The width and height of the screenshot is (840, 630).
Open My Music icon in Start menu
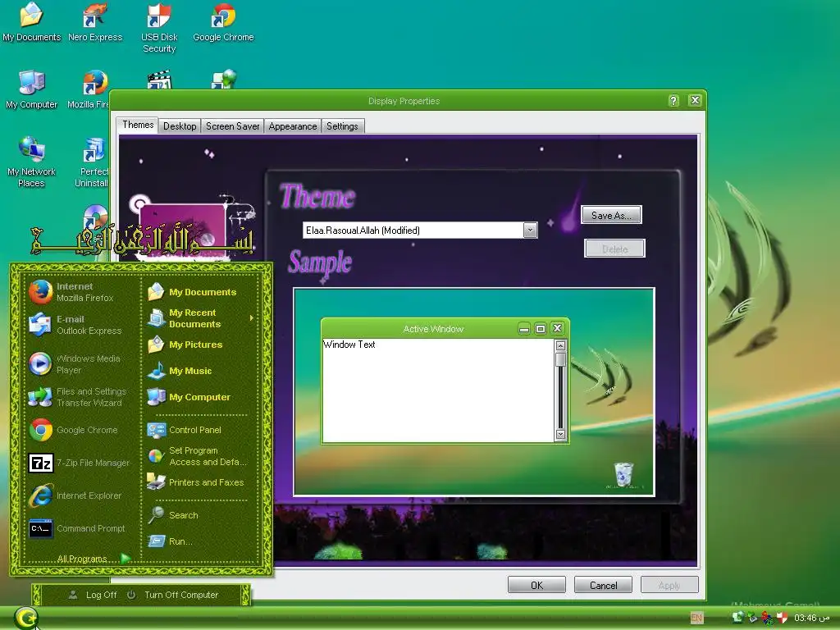coord(156,371)
